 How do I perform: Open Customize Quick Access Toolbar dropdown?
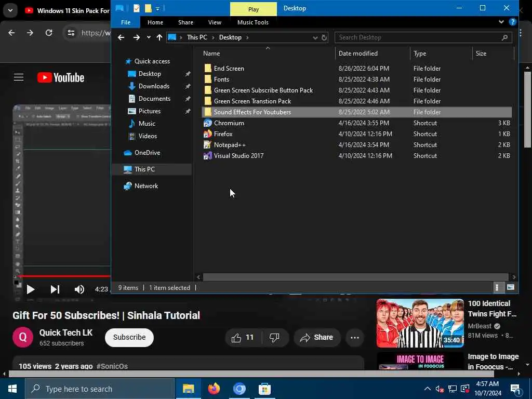point(157,8)
